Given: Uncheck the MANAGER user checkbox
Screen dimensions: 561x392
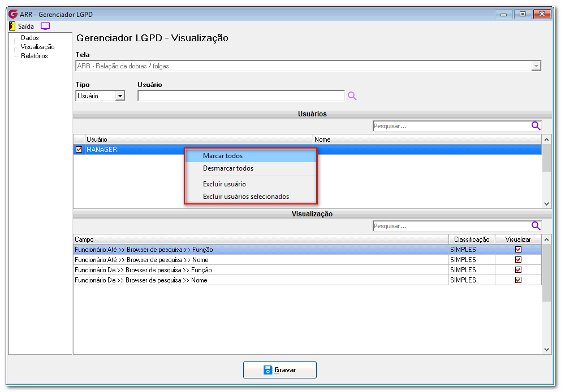Looking at the screenshot, I should (79, 149).
